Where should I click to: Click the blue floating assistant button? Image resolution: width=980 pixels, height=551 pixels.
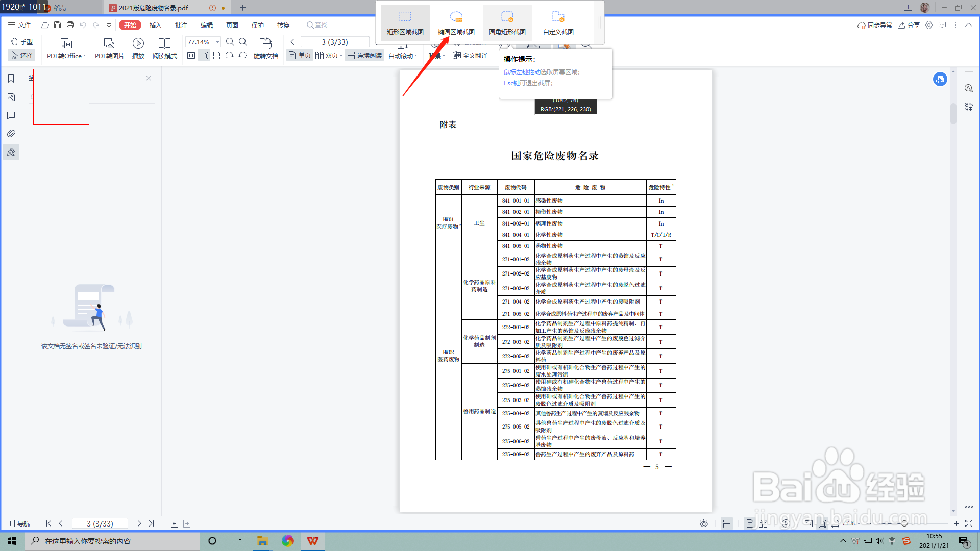[x=940, y=79]
